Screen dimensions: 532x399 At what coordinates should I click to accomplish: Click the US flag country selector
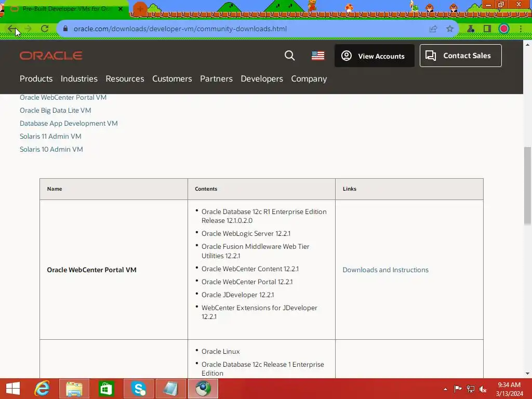click(x=318, y=56)
